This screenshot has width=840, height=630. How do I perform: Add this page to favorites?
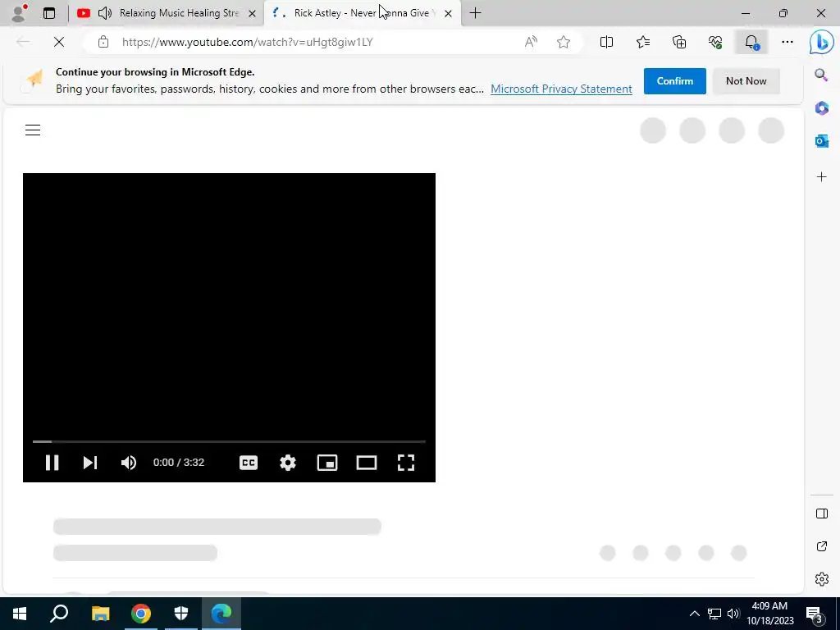563,42
